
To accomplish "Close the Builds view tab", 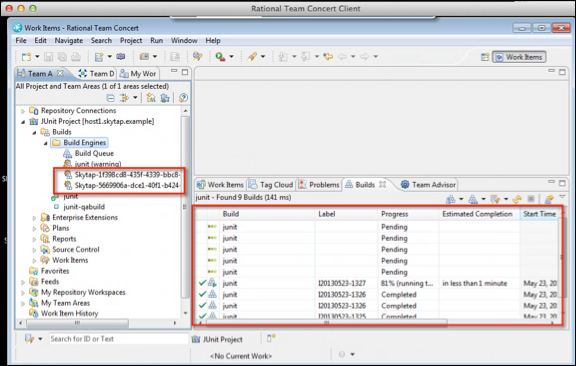I will 382,184.
